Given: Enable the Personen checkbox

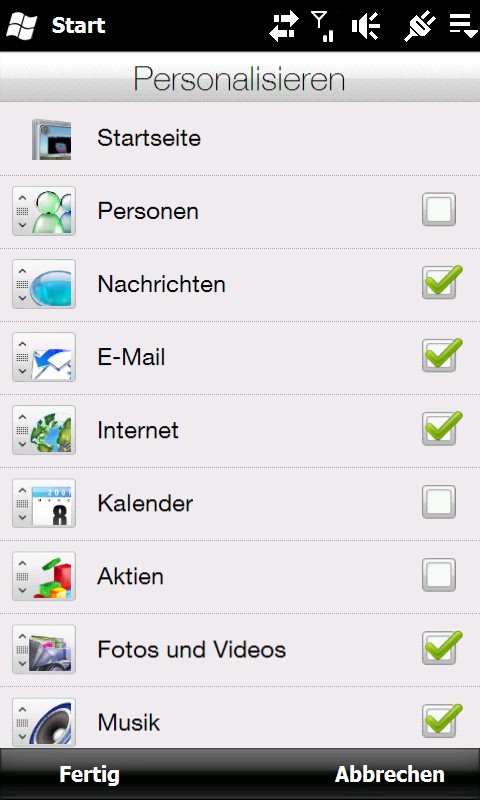Looking at the screenshot, I should tap(439, 209).
